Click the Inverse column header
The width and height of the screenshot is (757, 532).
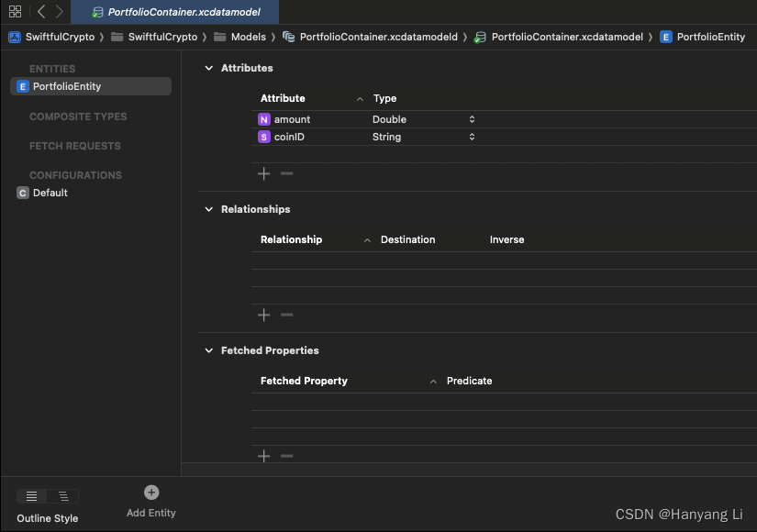(507, 240)
